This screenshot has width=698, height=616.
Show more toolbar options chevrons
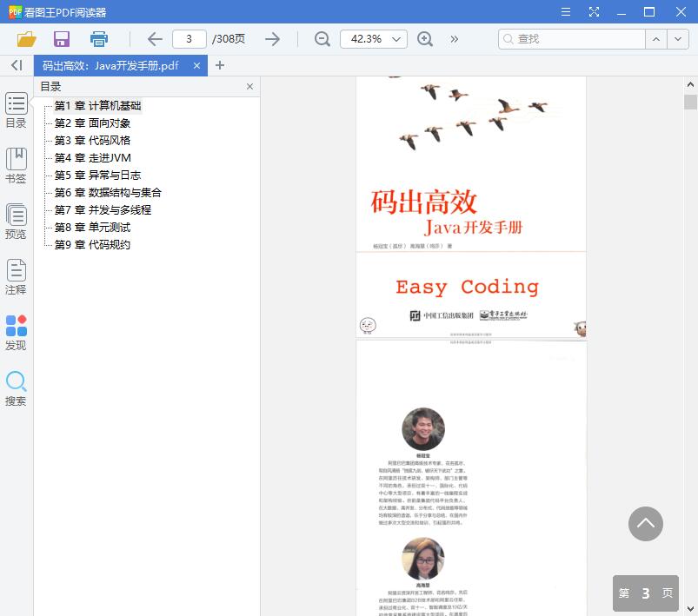(454, 39)
